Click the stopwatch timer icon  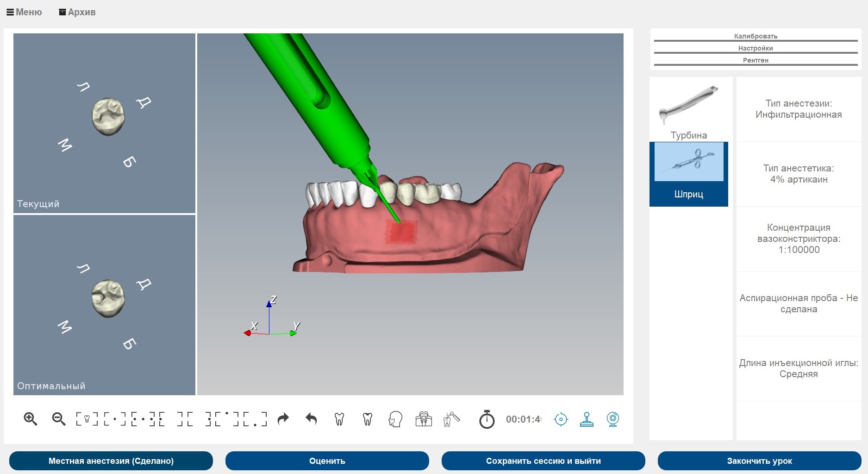pos(487,419)
